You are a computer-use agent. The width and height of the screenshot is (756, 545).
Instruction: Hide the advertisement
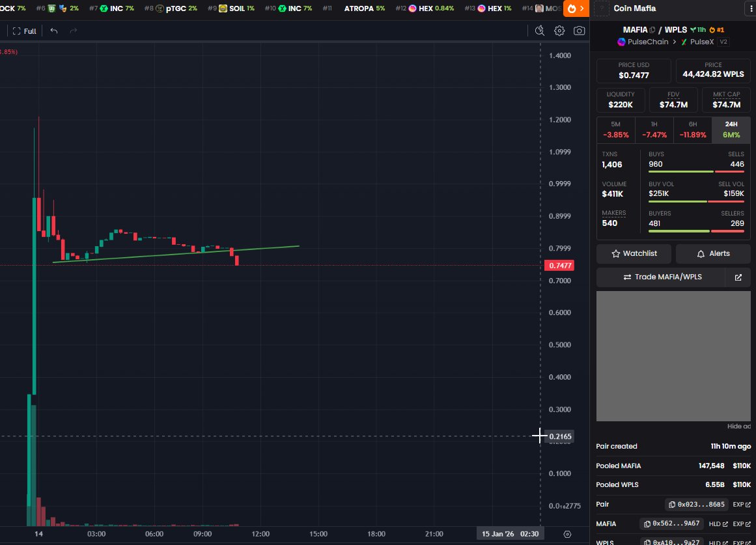tap(738, 426)
